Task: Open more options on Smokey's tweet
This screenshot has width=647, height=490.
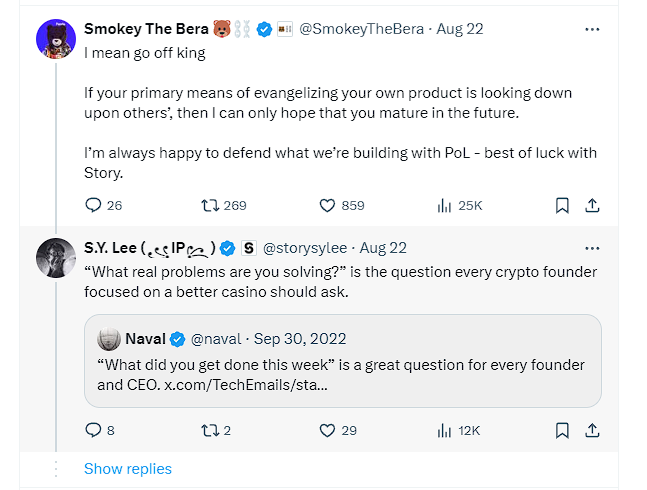Action: point(592,29)
